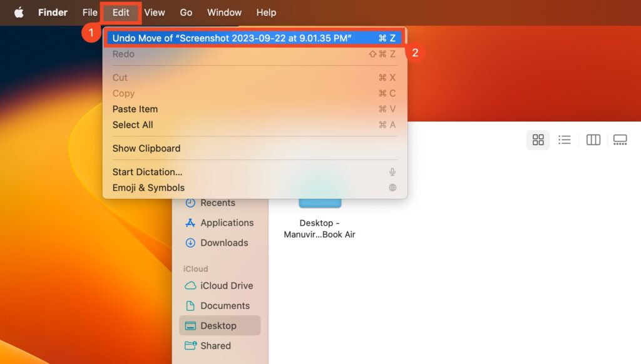Open the Go menu in the menu bar
This screenshot has height=364, width=641.
pyautogui.click(x=186, y=12)
